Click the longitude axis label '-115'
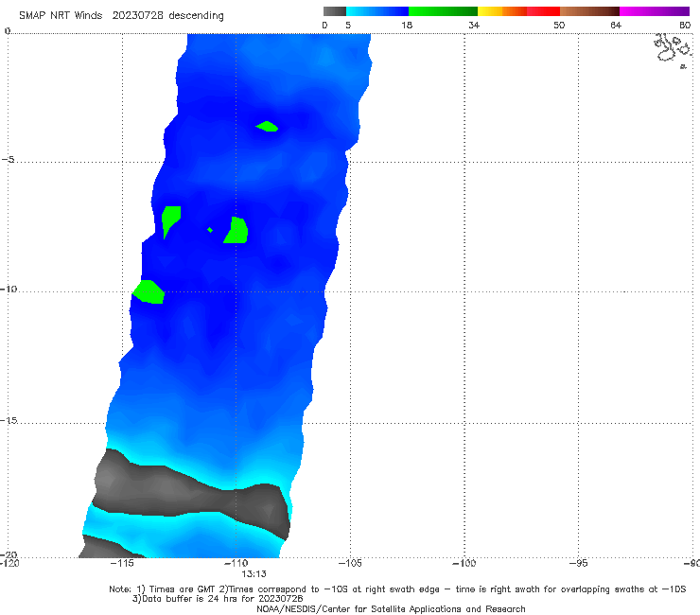Viewport: 700px width, 615px height. point(122,563)
